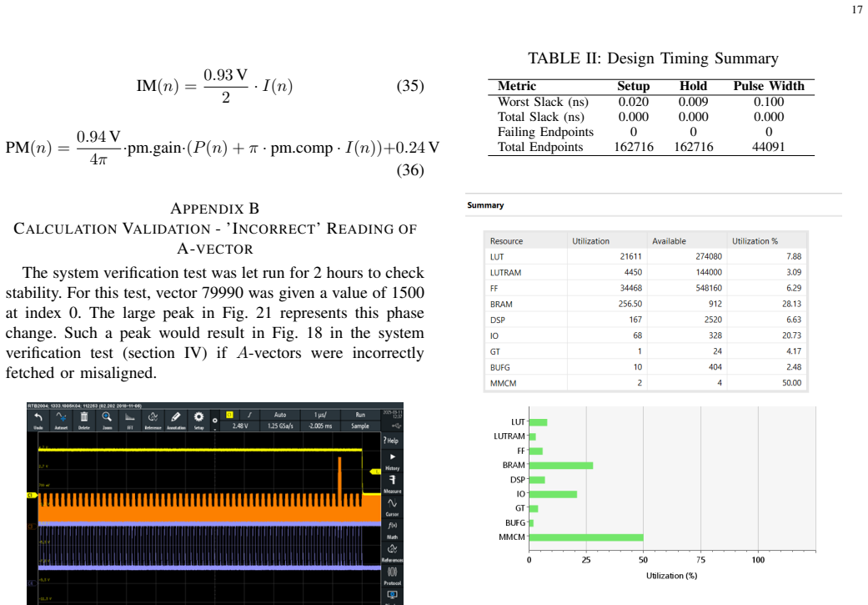Open the Protocol side menu

tap(393, 576)
